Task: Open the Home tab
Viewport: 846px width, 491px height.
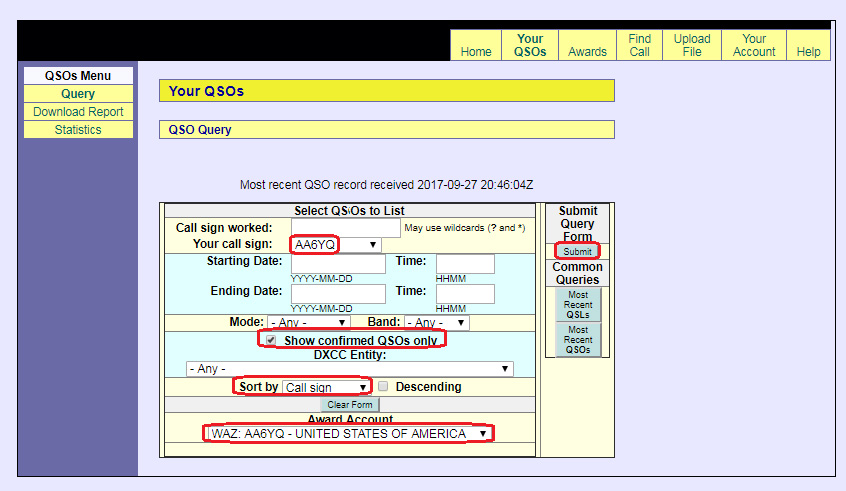Action: coord(476,52)
